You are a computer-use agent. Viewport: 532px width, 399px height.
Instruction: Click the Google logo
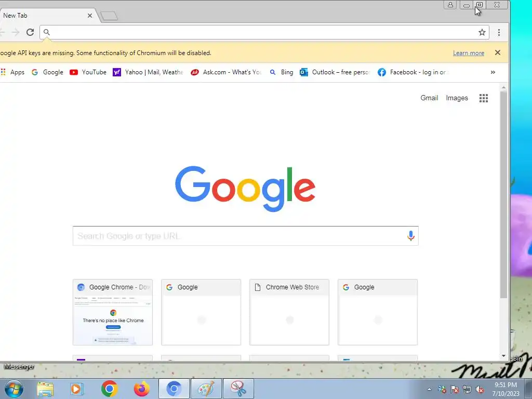tap(245, 189)
